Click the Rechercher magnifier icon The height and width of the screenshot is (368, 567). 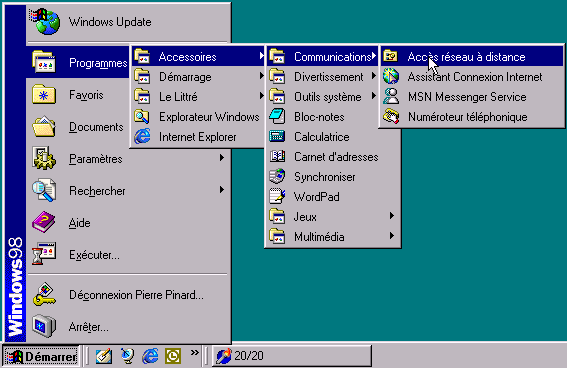[x=44, y=190]
